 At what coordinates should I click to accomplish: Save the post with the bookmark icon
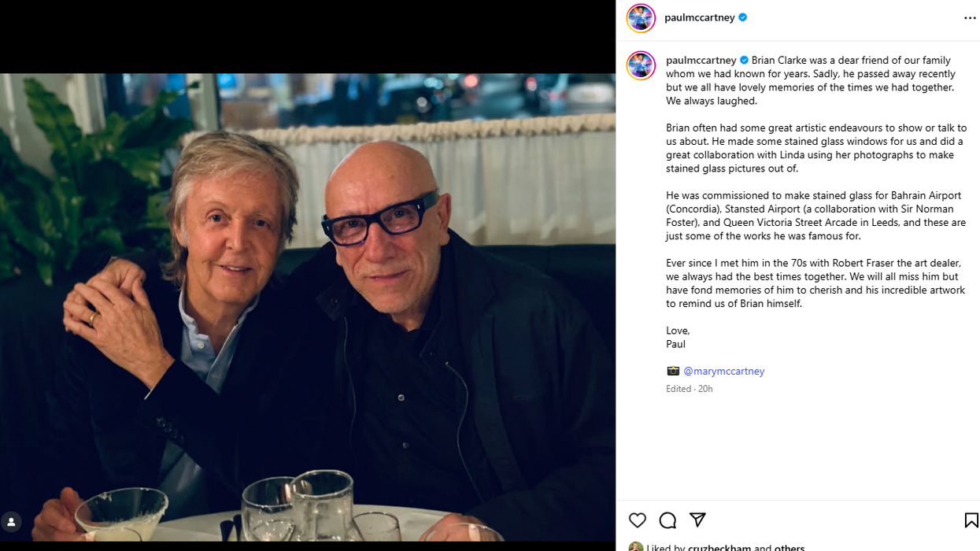pyautogui.click(x=971, y=520)
